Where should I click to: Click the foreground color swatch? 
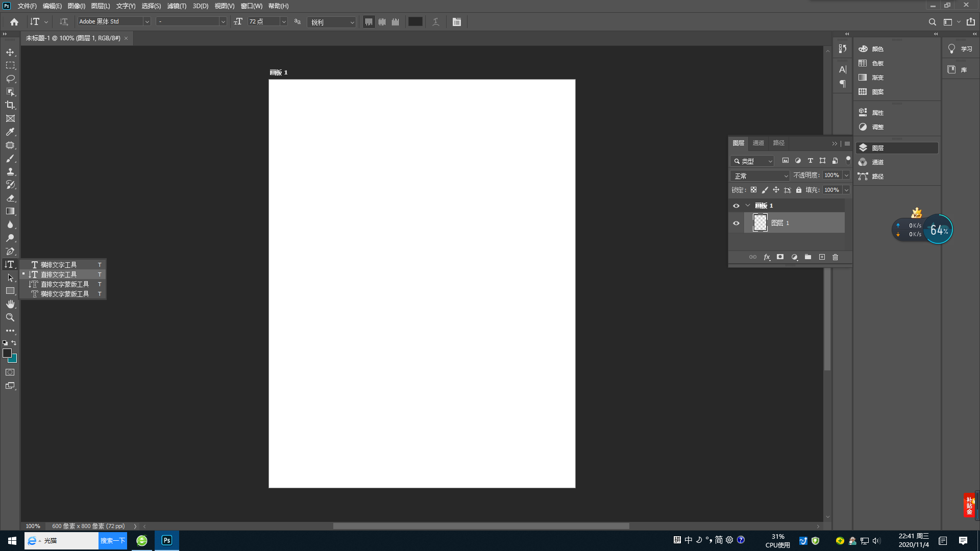click(7, 353)
